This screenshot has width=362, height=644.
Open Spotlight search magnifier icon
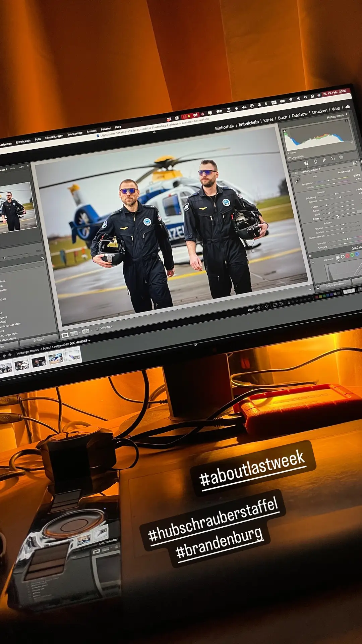(x=306, y=97)
